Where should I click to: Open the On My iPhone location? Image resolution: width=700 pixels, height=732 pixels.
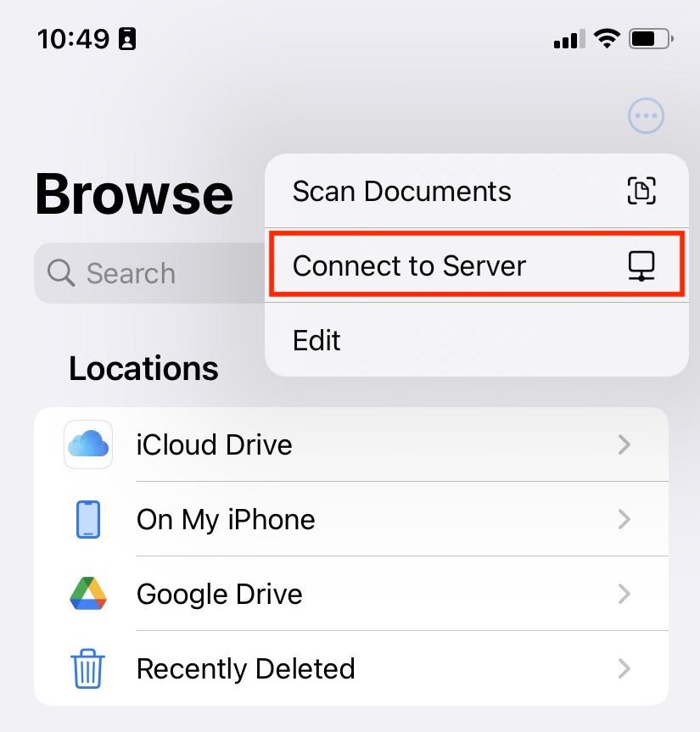[x=351, y=519]
